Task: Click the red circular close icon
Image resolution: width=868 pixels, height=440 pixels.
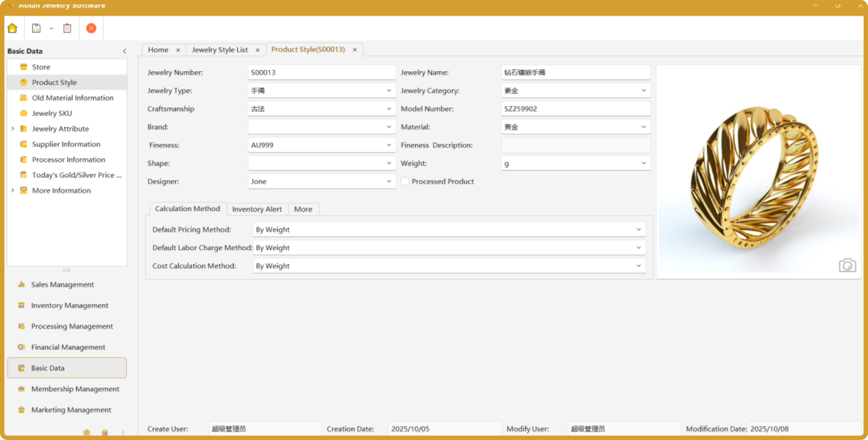Action: (x=91, y=28)
